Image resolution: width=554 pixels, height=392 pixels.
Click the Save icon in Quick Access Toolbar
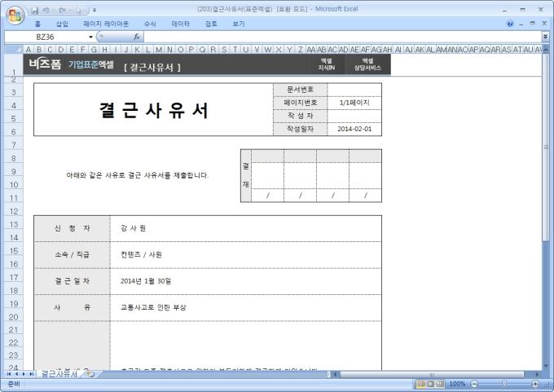pos(34,11)
